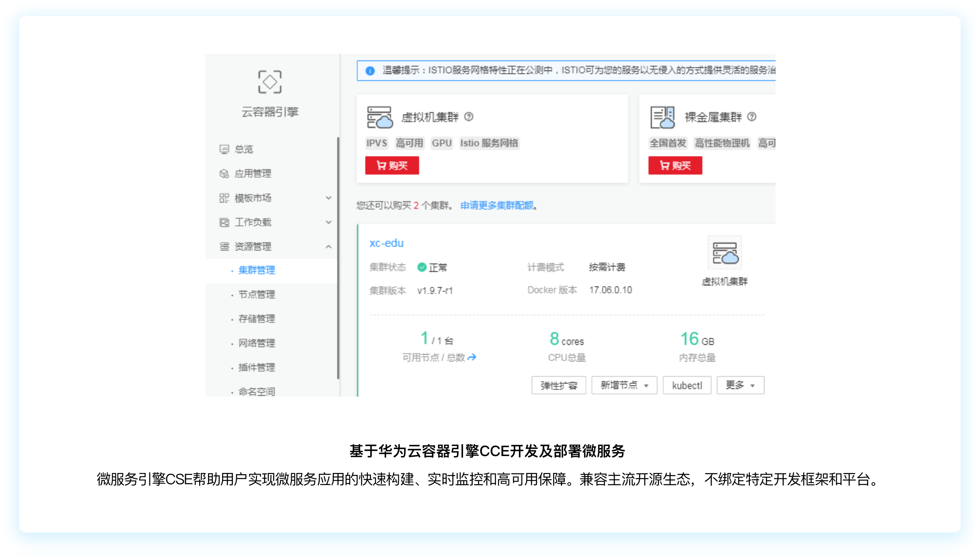Open the help icon beside 虚拟机集群

click(x=469, y=117)
